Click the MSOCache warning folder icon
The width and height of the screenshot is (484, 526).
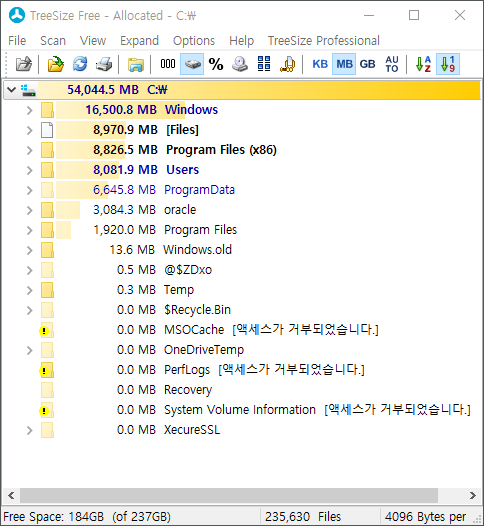[47, 330]
